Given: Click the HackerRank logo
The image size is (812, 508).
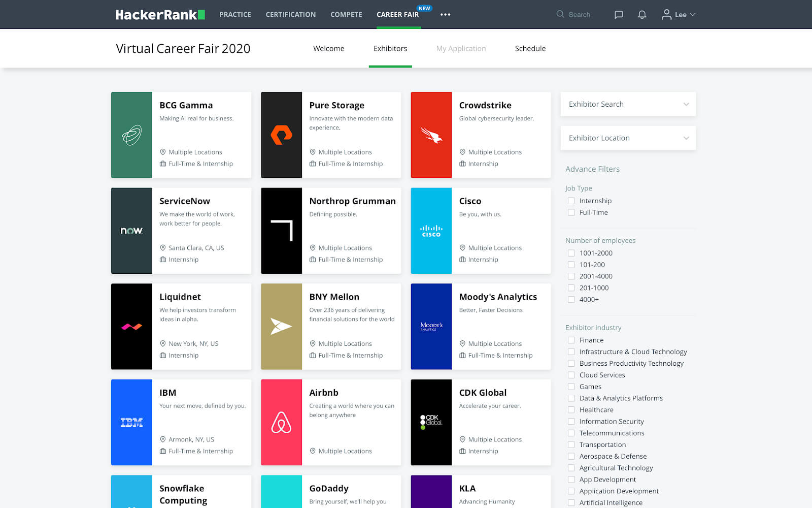Looking at the screenshot, I should (160, 15).
